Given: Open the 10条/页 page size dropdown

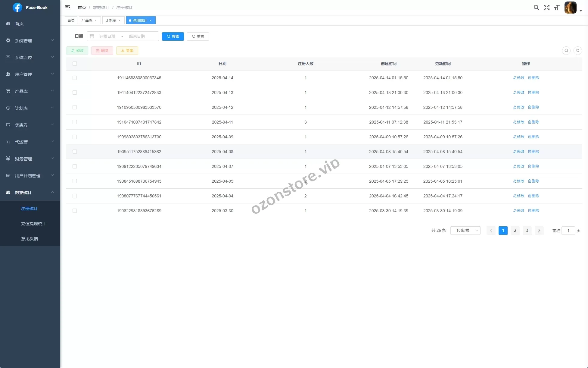Looking at the screenshot, I should 465,231.
